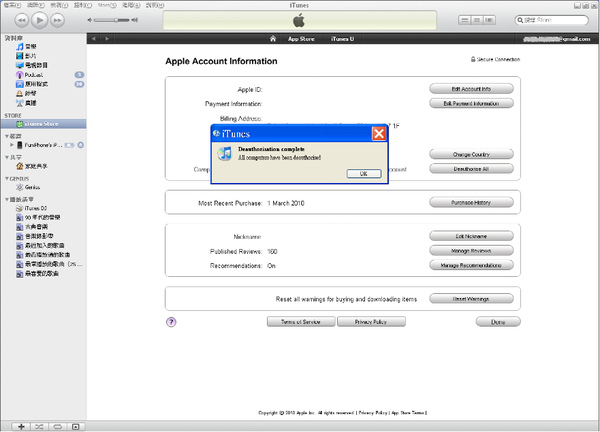This screenshot has width=600, height=432.
Task: Click the Edit Nickname button
Action: (x=471, y=236)
